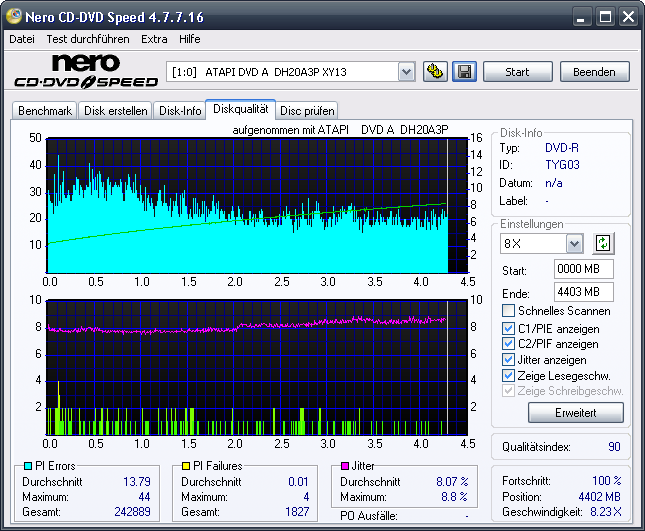The width and height of the screenshot is (645, 531).
Task: Click Jitter Durchschnitt value 8.07 %
Action: (x=452, y=482)
